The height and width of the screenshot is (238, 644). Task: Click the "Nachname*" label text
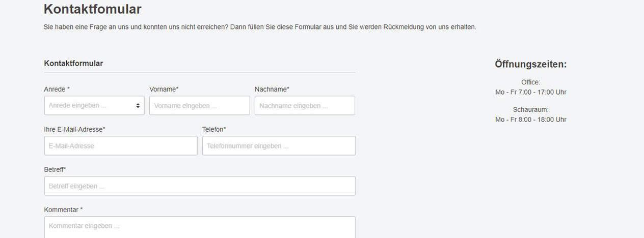pyautogui.click(x=272, y=89)
